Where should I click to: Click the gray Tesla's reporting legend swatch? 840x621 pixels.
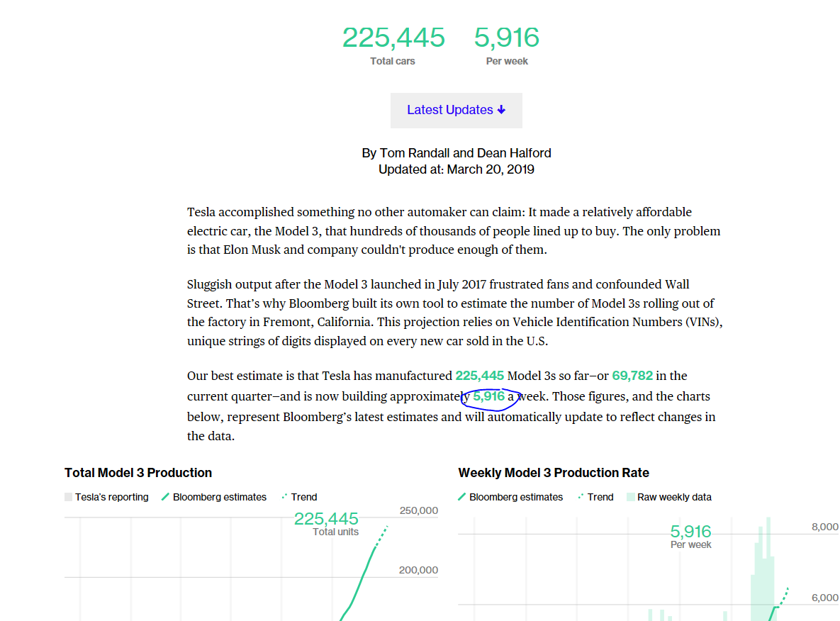pos(68,497)
